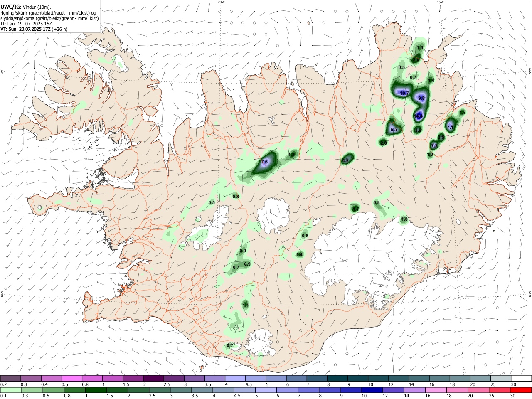Image resolution: width=532 pixels, height=399 pixels.
Task: Select the 1.1 precipitation value
Action: coord(246,305)
